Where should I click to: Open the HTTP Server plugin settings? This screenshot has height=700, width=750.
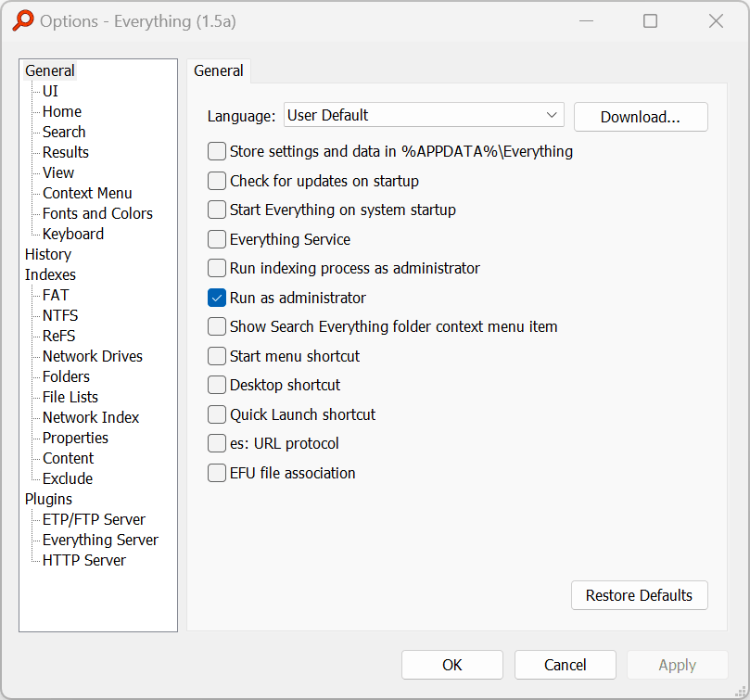[83, 560]
